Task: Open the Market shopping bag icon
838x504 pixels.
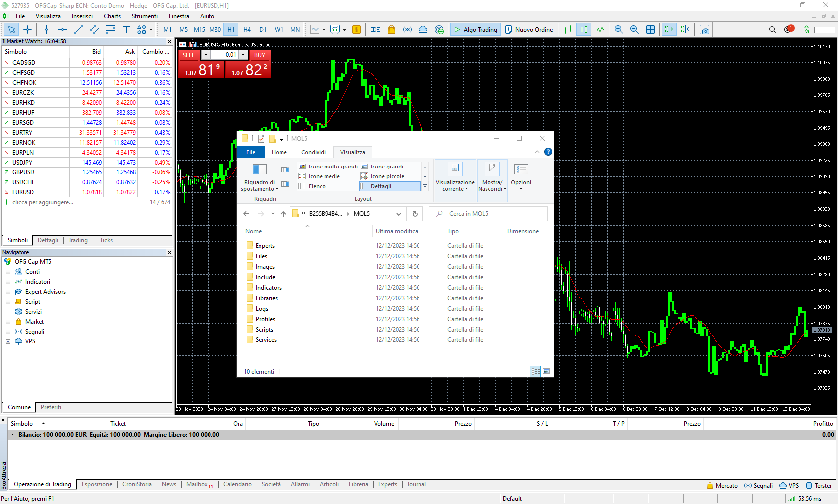Action: pos(391,30)
